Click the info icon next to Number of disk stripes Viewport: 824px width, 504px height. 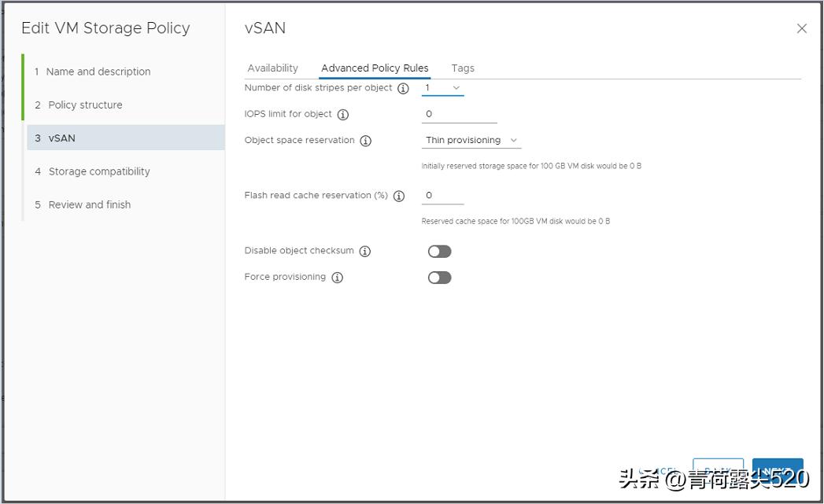pyautogui.click(x=402, y=88)
